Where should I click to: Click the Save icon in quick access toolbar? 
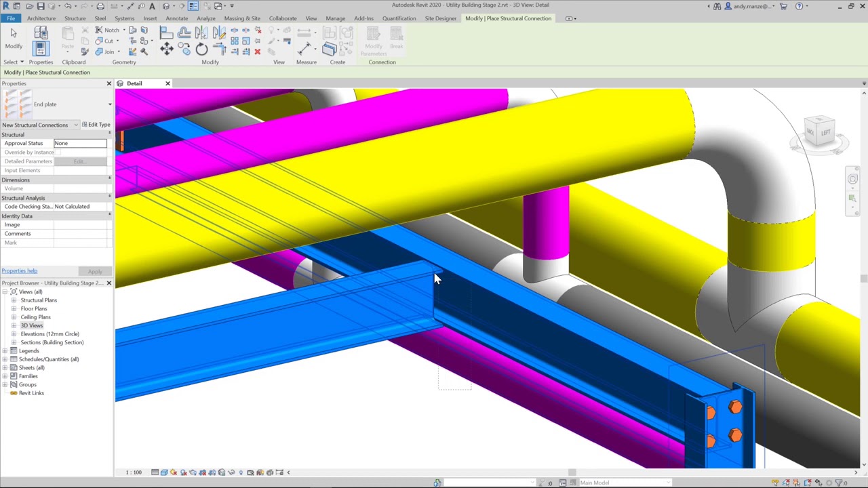(x=41, y=6)
